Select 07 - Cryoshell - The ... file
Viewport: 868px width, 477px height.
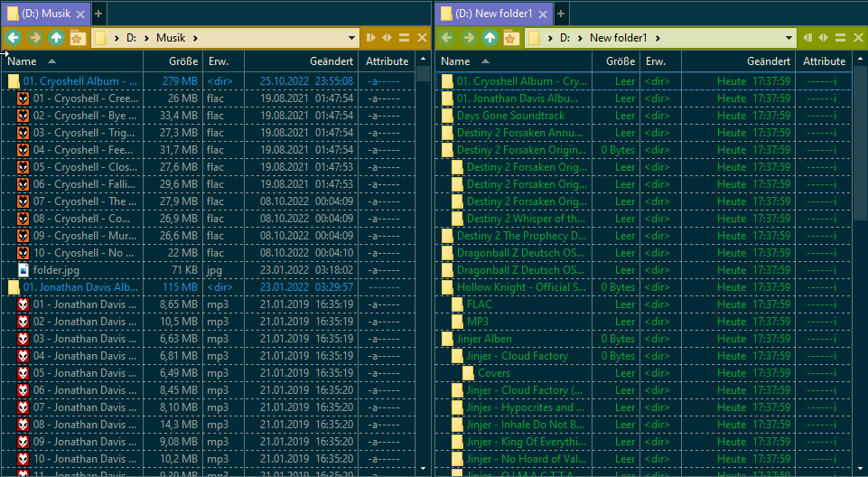coord(85,201)
